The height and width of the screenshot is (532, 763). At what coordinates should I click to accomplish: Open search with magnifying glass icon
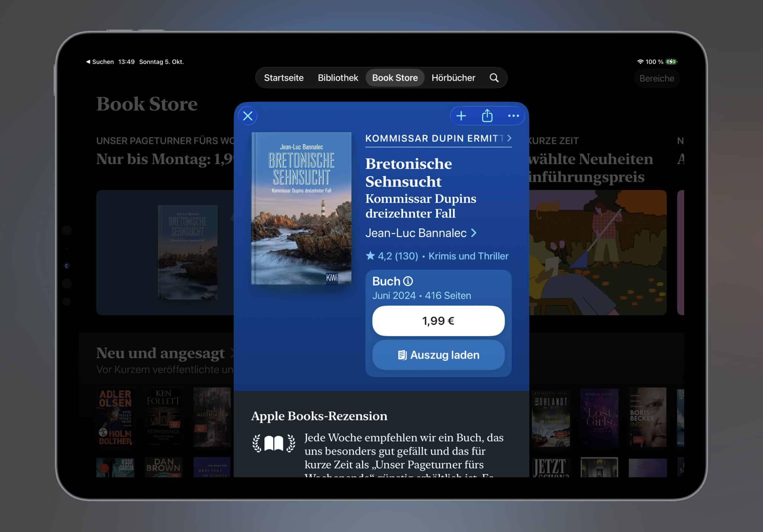[494, 78]
